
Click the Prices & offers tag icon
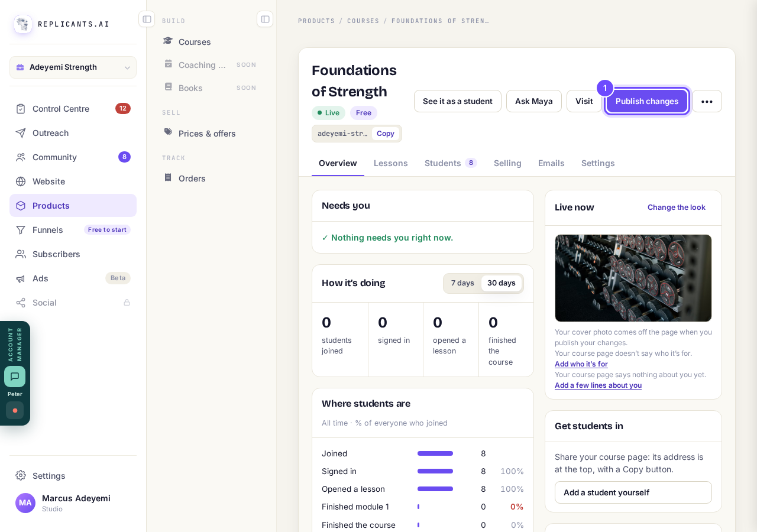point(168,132)
